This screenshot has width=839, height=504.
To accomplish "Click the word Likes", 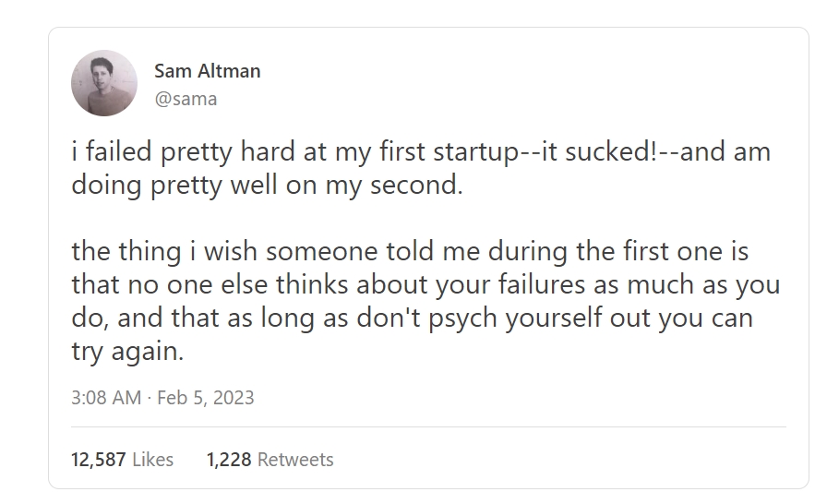I will point(153,459).
